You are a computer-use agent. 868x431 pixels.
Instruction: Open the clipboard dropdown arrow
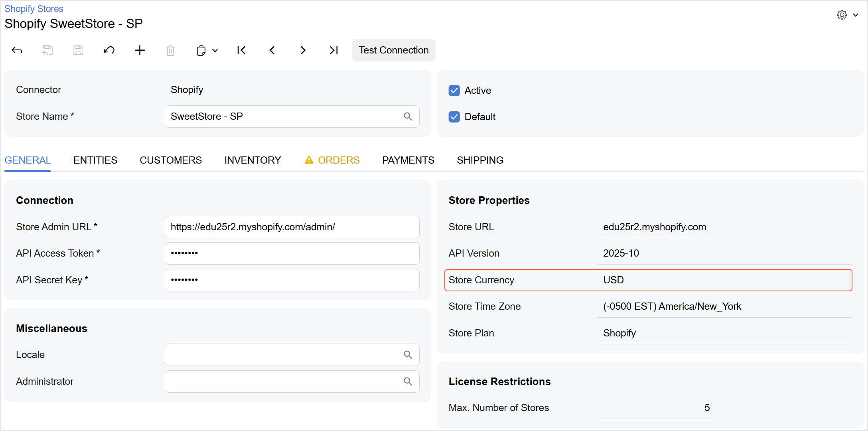[x=215, y=51]
